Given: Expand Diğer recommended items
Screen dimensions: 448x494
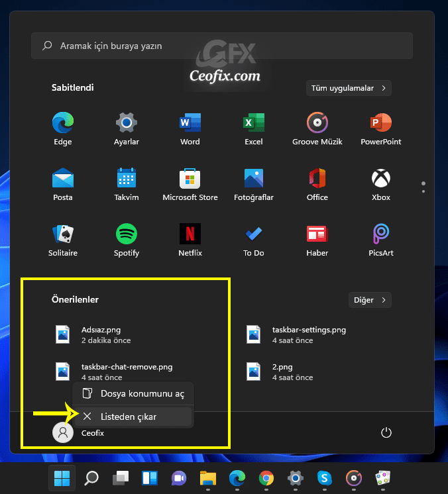Looking at the screenshot, I should coord(370,300).
